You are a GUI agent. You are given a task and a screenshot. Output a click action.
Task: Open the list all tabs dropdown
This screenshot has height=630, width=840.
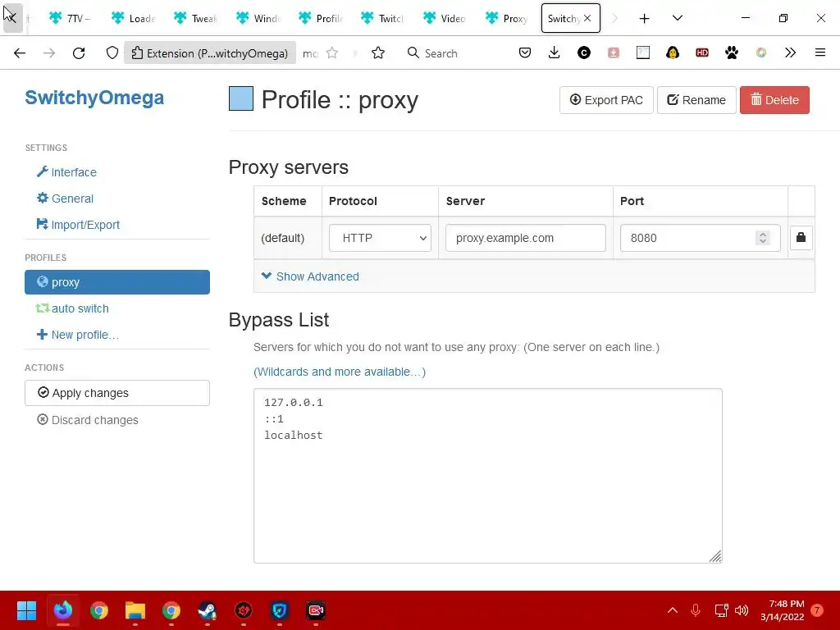tap(677, 18)
